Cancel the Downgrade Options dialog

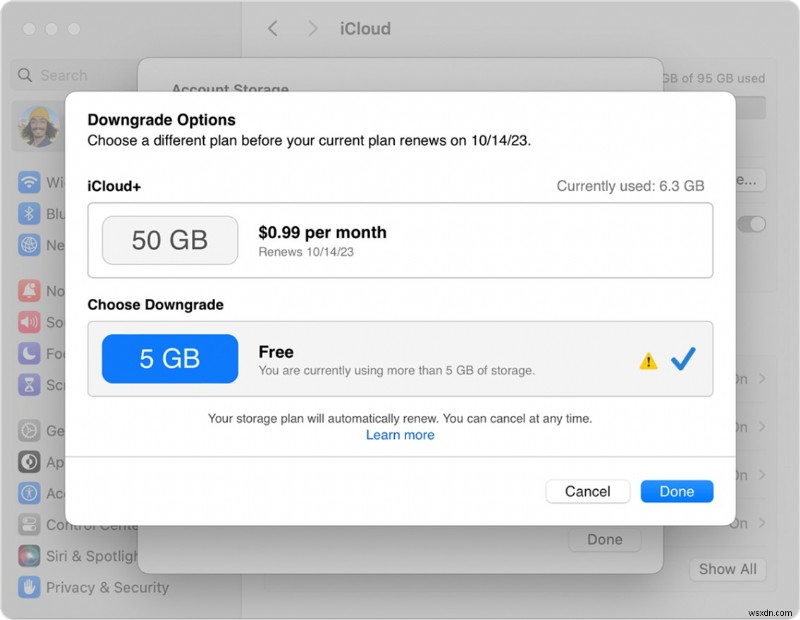pos(587,491)
